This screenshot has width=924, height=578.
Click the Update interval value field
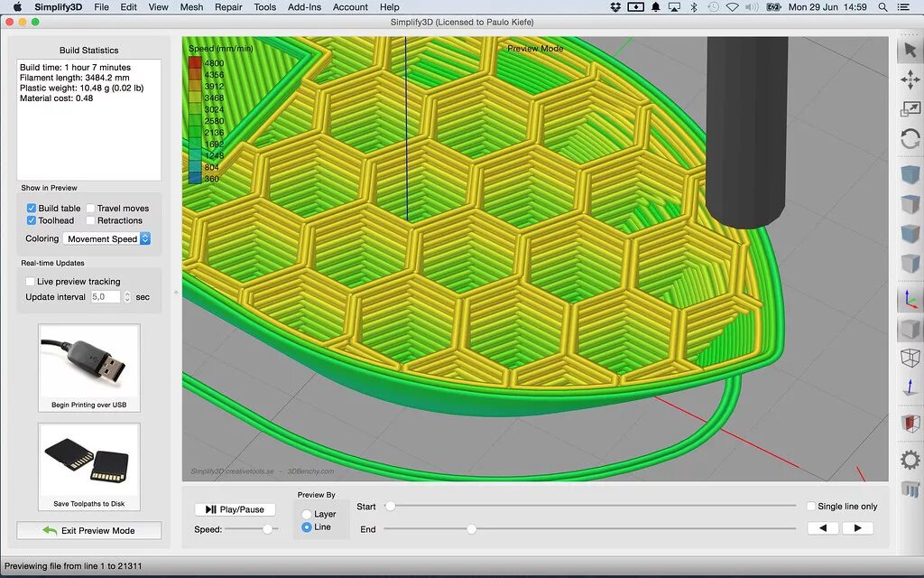click(x=106, y=296)
